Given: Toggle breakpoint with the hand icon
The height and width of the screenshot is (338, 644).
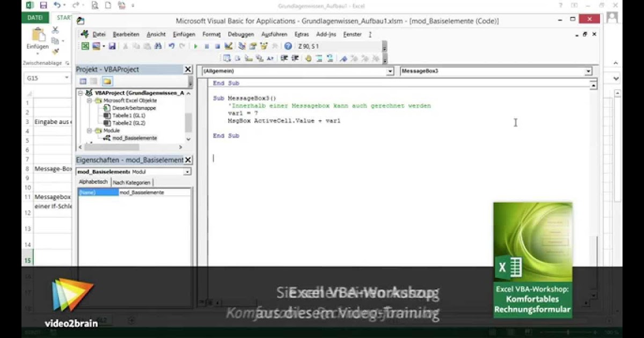Looking at the screenshot, I should pos(308,58).
